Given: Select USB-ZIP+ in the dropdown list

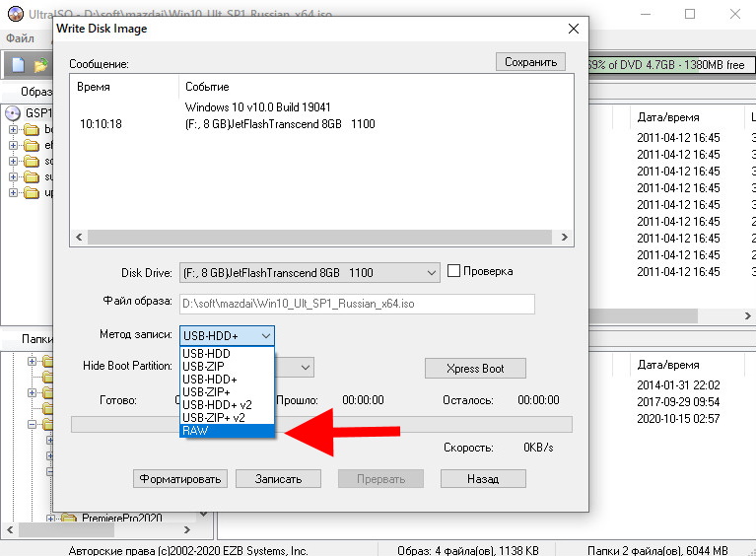Looking at the screenshot, I should click(x=227, y=391).
